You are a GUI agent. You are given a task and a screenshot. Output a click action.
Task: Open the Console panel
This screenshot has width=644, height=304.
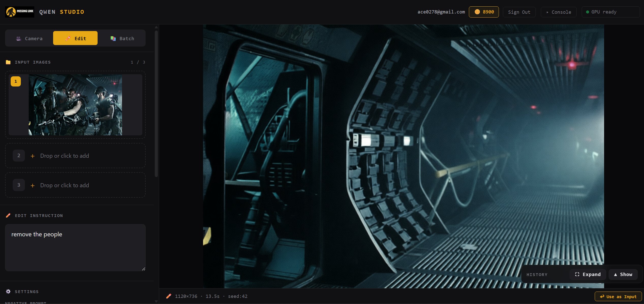[559, 12]
